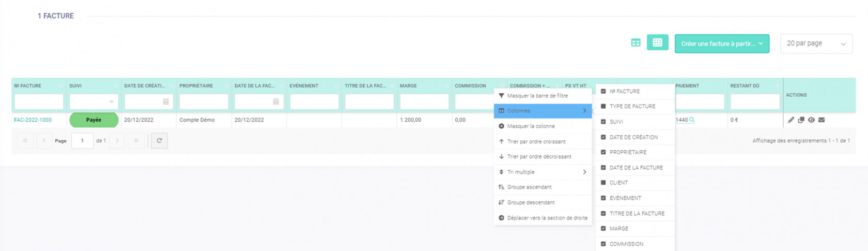Viewport: 868px width, 251px height.
Task: Click the envelope email icon in Actions
Action: pyautogui.click(x=822, y=120)
